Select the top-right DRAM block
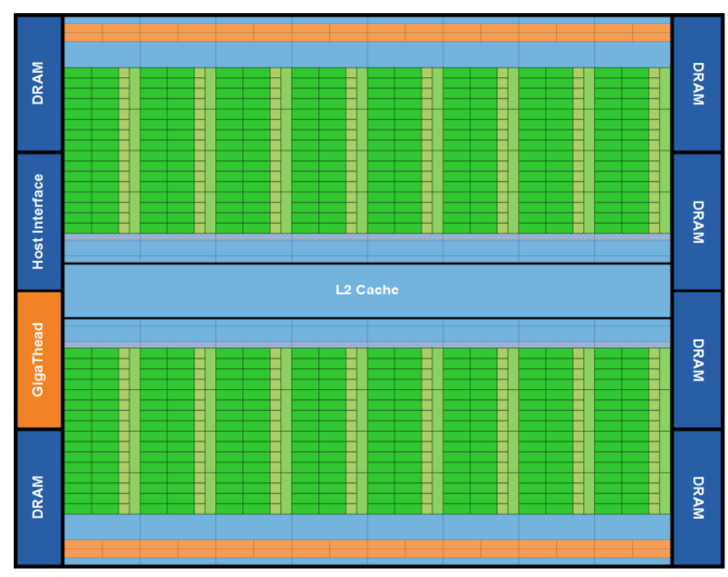 click(x=697, y=83)
